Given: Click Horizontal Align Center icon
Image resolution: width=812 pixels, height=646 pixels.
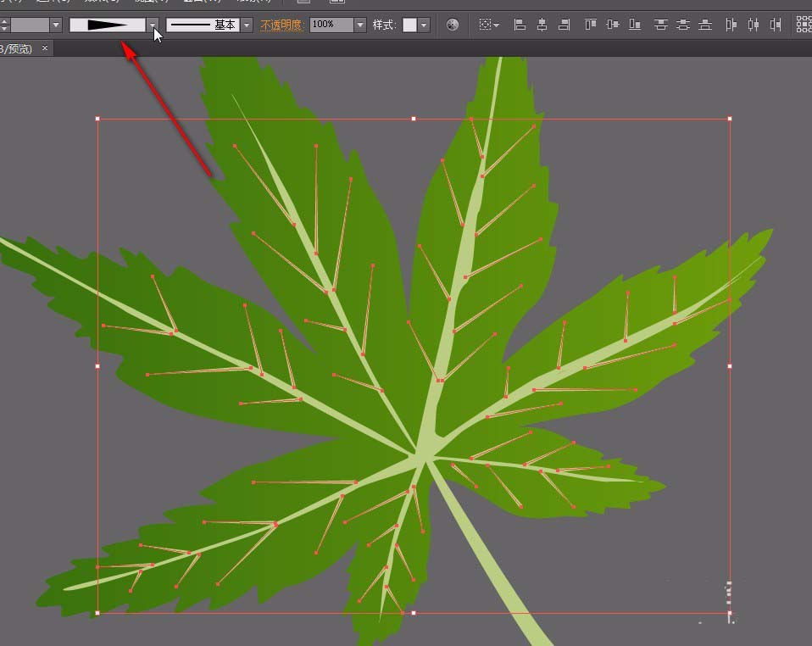Looking at the screenshot, I should pyautogui.click(x=542, y=25).
